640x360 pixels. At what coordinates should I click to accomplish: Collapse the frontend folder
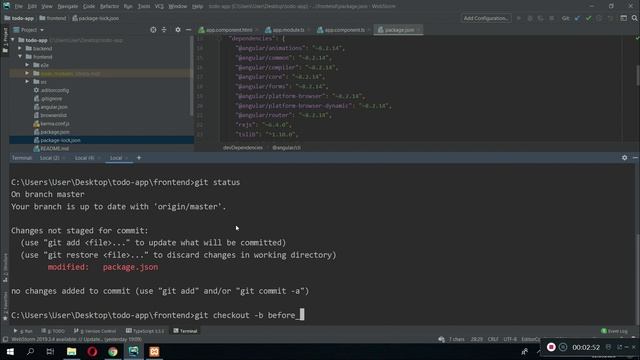coord(20,57)
